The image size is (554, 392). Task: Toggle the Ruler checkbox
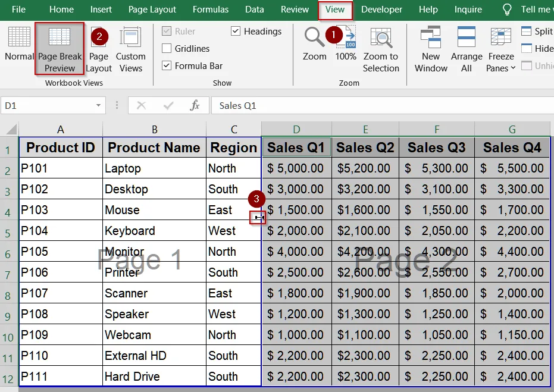coord(167,32)
